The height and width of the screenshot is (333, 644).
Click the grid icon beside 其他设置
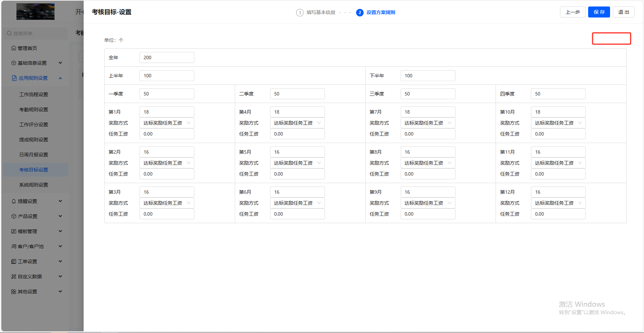(14, 292)
